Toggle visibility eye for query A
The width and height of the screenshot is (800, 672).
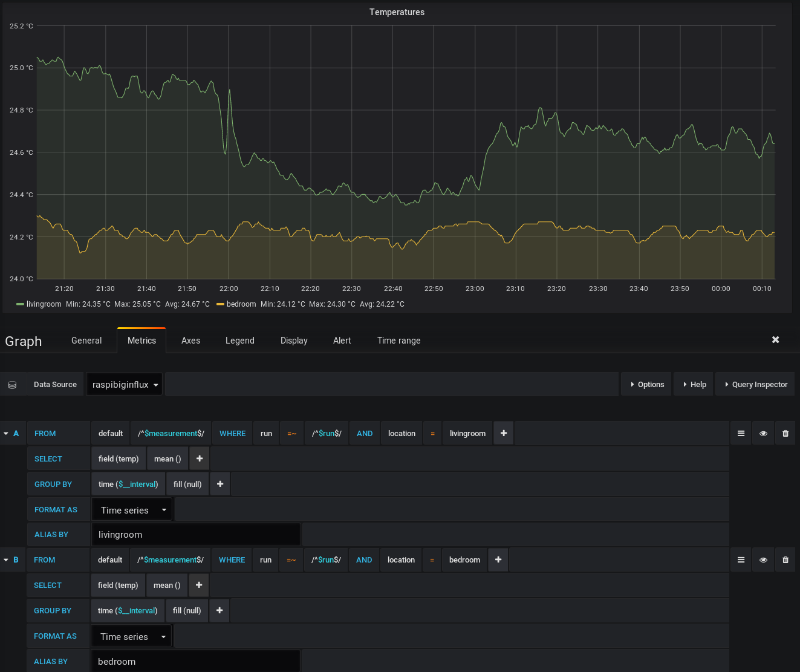763,434
